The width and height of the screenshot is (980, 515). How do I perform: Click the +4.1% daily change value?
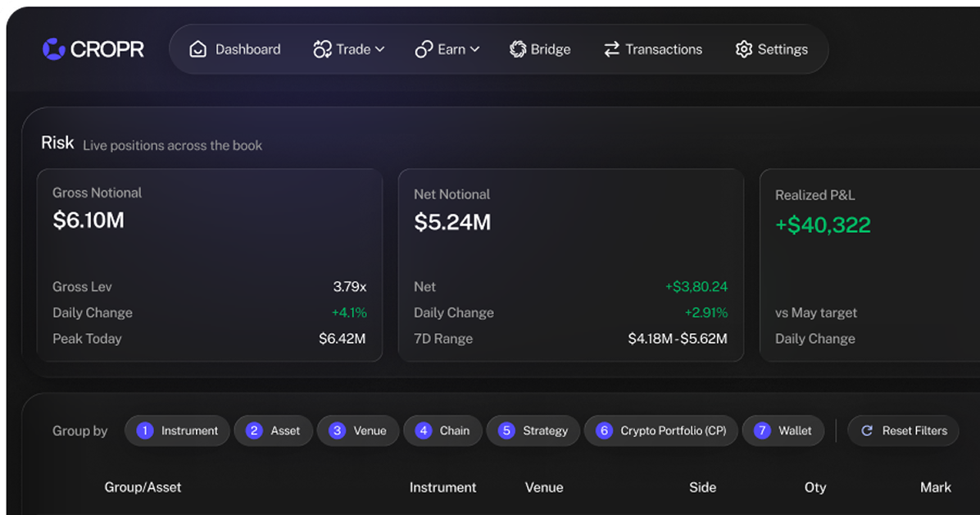349,312
